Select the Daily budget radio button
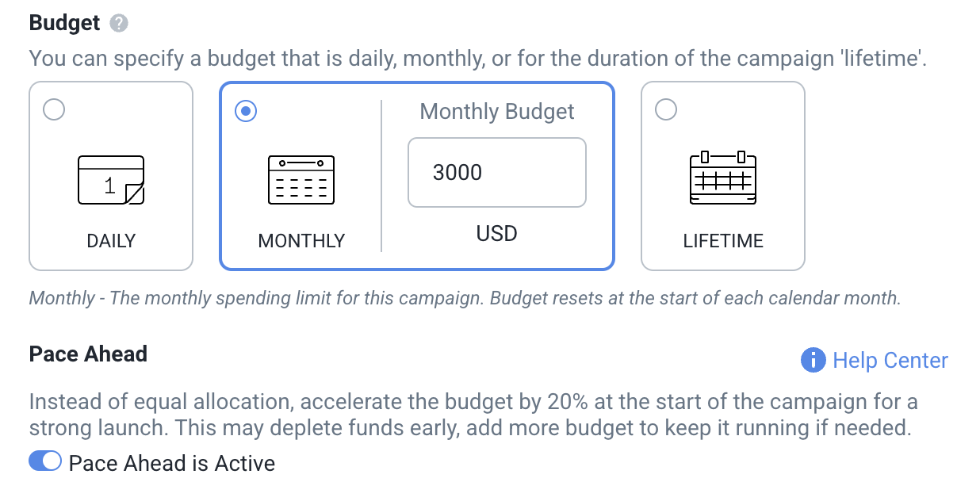Image resolution: width=980 pixels, height=501 pixels. tap(54, 109)
